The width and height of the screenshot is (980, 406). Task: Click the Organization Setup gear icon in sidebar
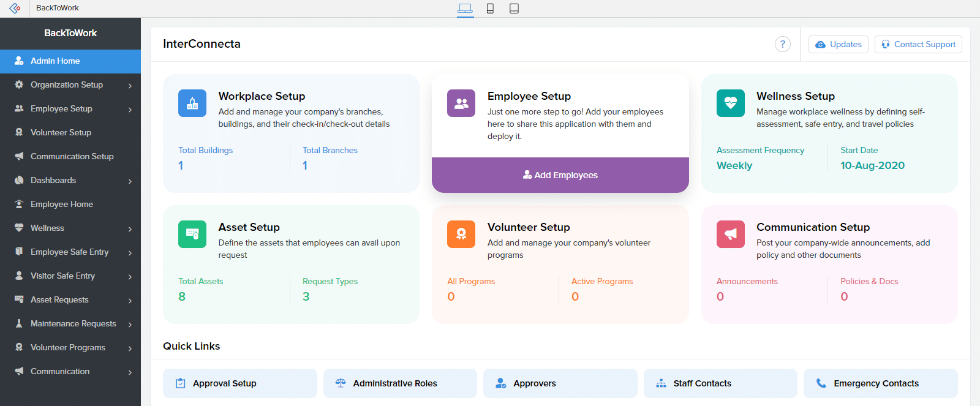[19, 85]
